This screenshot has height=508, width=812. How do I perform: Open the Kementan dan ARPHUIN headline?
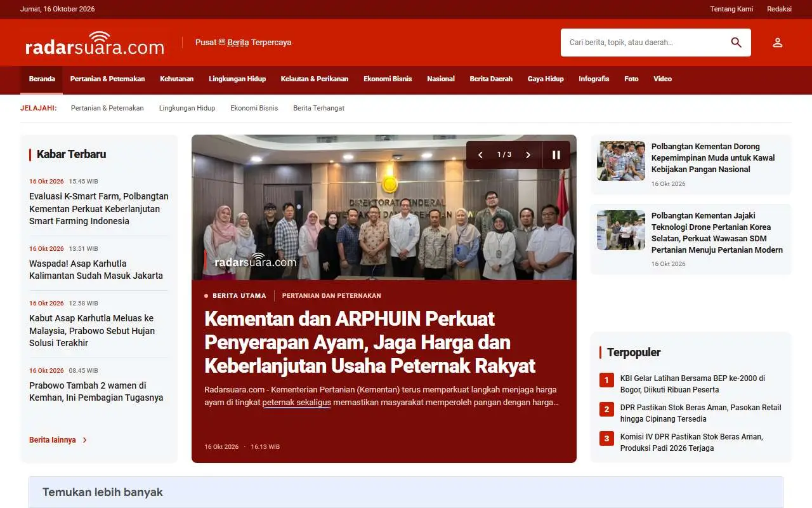coord(370,342)
